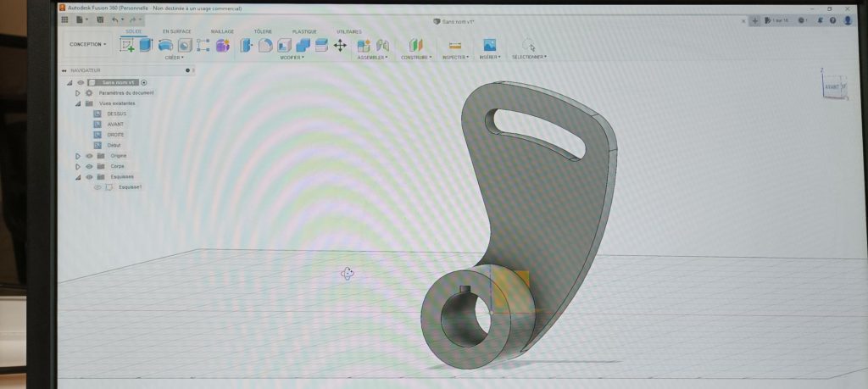This screenshot has height=389, width=868.
Task: Open the help question mark icon
Action: pyautogui.click(x=832, y=19)
